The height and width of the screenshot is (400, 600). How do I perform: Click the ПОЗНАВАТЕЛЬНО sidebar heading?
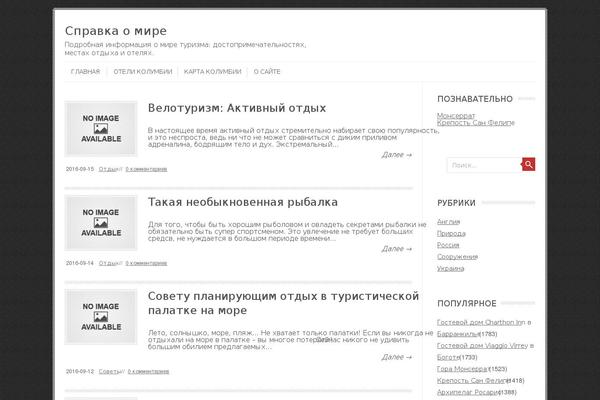pos(475,99)
